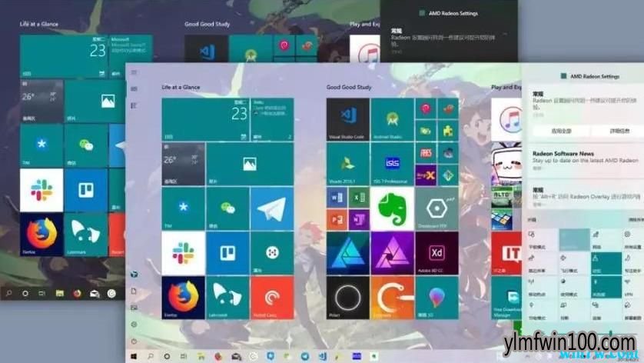644x363 pixels.
Task: Open the Calendar tile showing 23 in front menu
Action: [205, 120]
